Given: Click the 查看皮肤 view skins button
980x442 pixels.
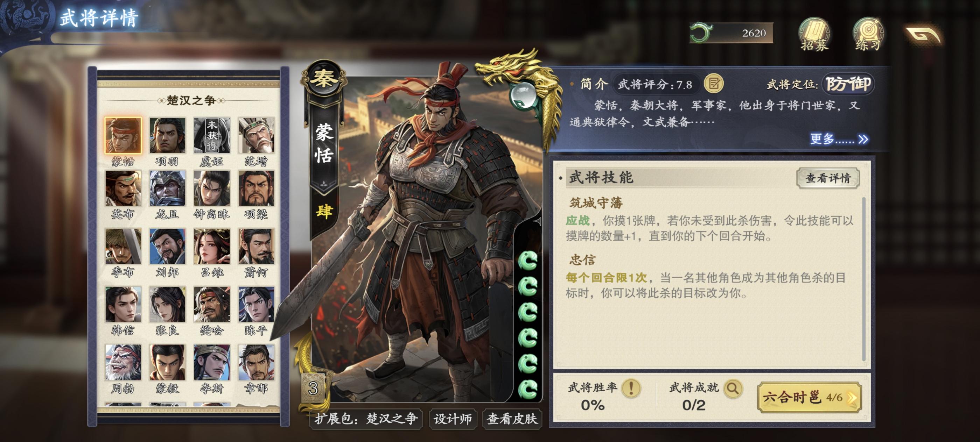Looking at the screenshot, I should (x=512, y=419).
